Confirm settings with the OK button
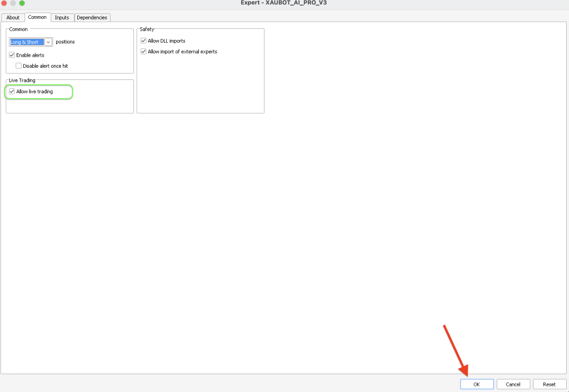 [476, 384]
